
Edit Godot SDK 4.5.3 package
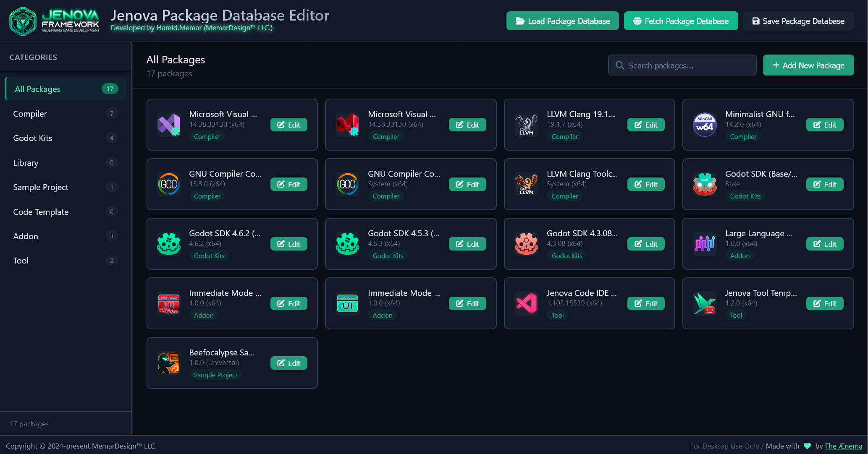pyautogui.click(x=467, y=244)
